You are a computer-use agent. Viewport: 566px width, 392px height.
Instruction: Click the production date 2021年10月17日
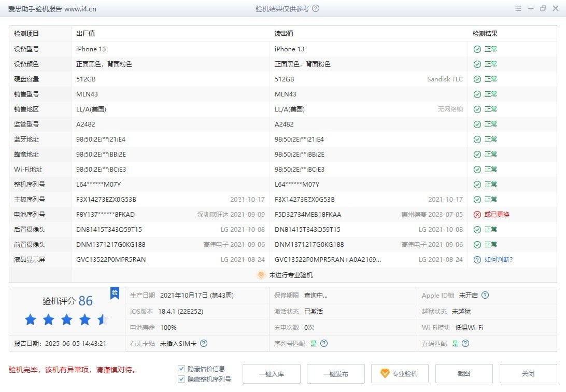[x=197, y=295]
